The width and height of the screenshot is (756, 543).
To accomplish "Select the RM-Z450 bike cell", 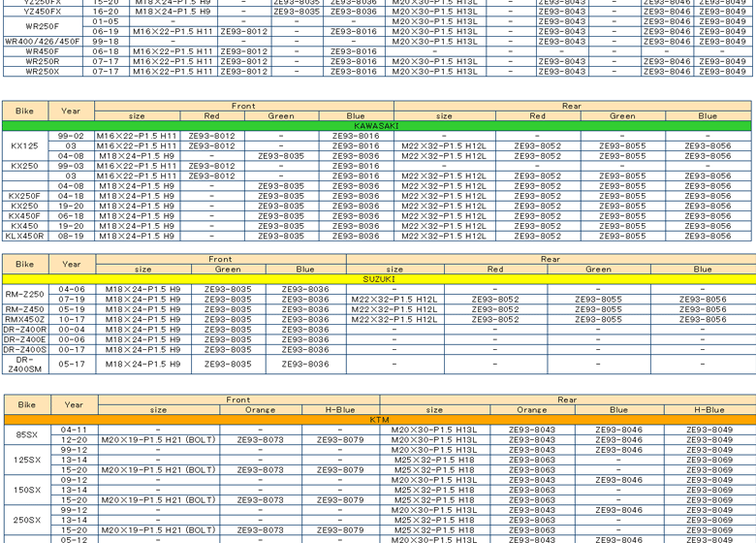I will tap(25, 309).
